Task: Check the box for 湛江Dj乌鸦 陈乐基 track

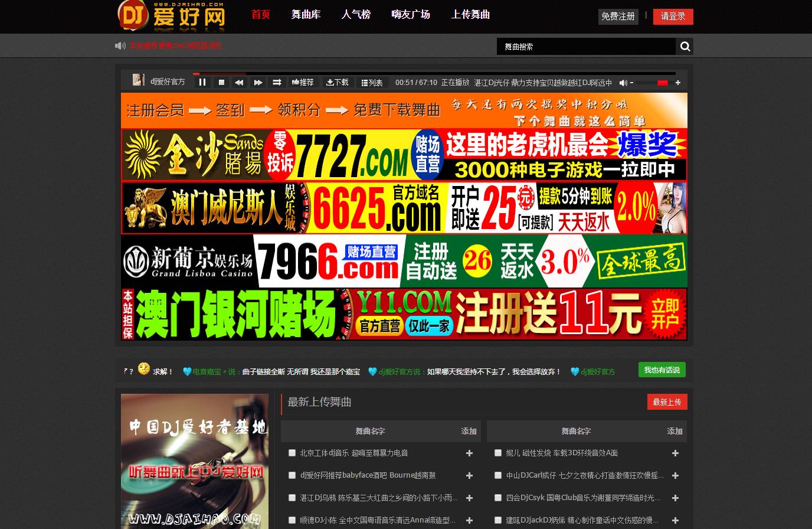Action: tap(292, 498)
